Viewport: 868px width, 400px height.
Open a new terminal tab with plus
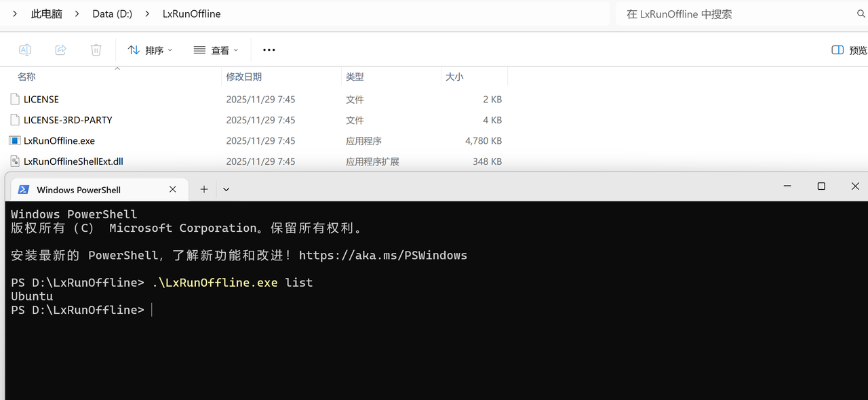pos(203,190)
